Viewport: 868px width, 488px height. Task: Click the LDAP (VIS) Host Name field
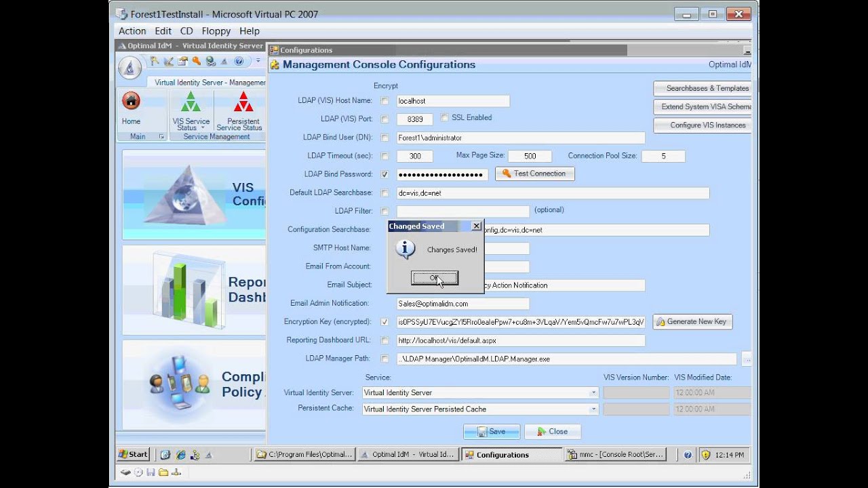(453, 101)
